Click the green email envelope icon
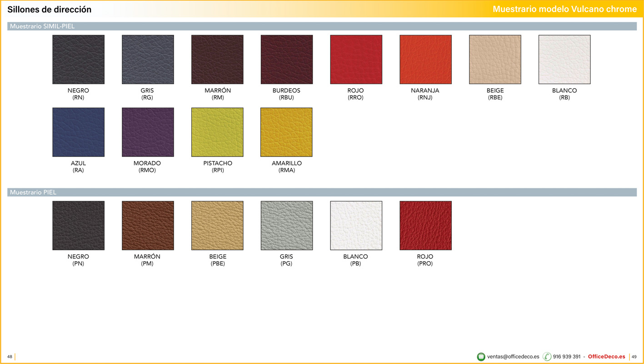644x364 pixels. point(481,357)
